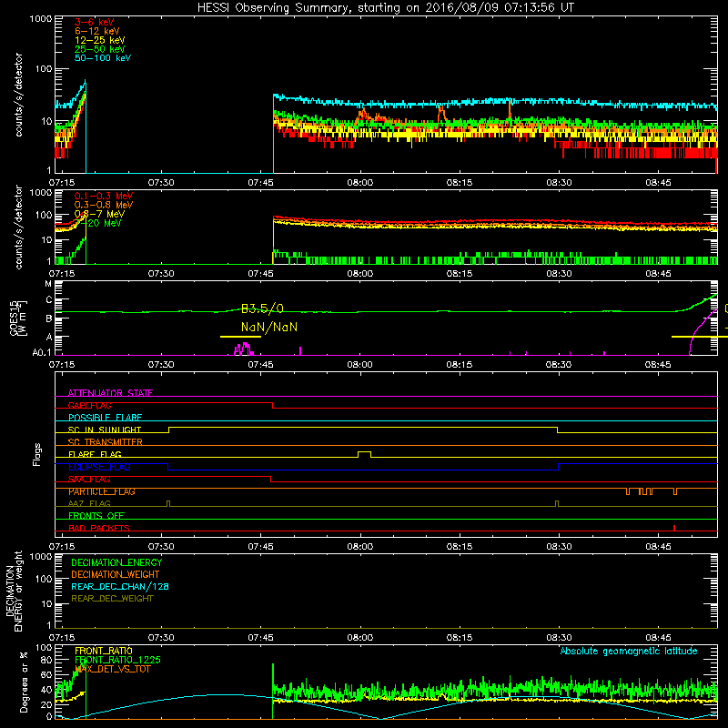Click the yellow flare interval bar below NaN/NaN

[x=240, y=337]
